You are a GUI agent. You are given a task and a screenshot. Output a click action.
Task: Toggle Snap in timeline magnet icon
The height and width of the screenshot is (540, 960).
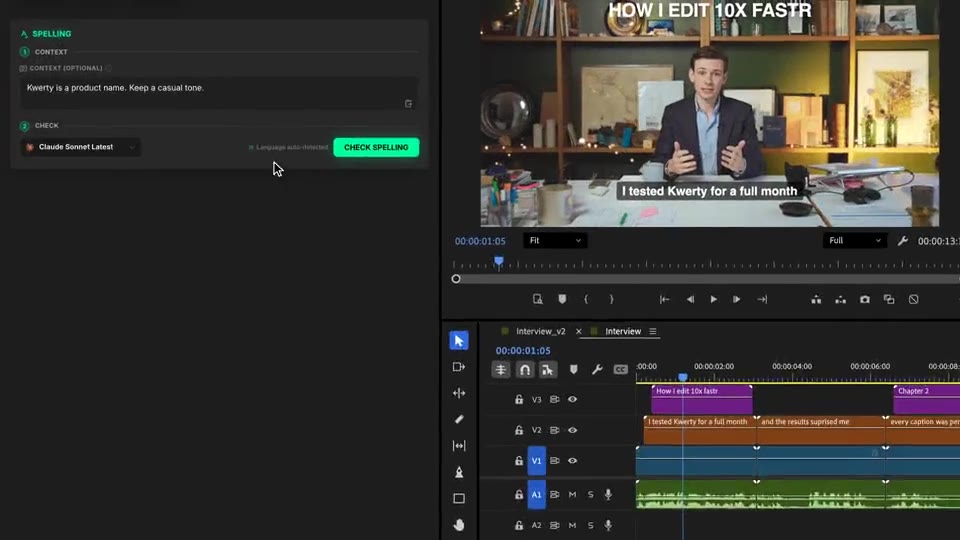525,370
